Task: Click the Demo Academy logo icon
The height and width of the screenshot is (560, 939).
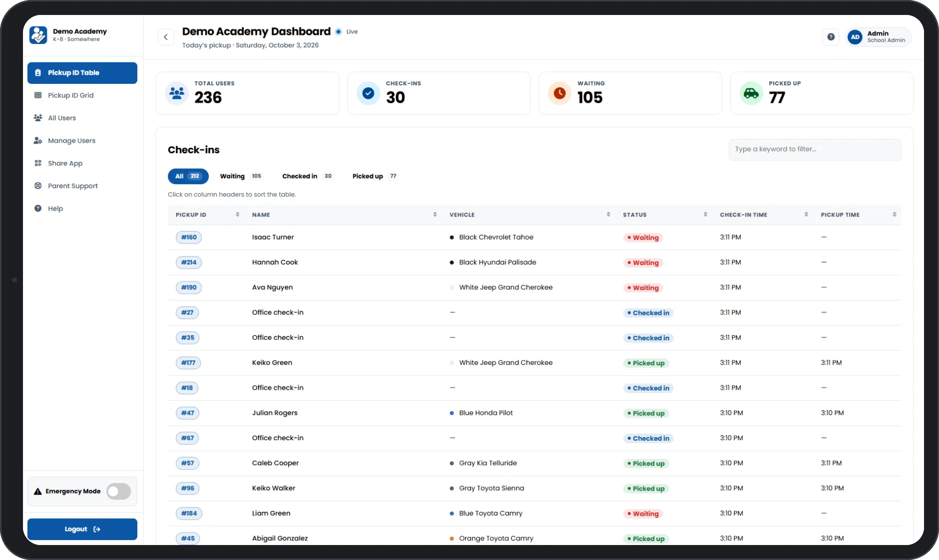Action: [x=38, y=35]
